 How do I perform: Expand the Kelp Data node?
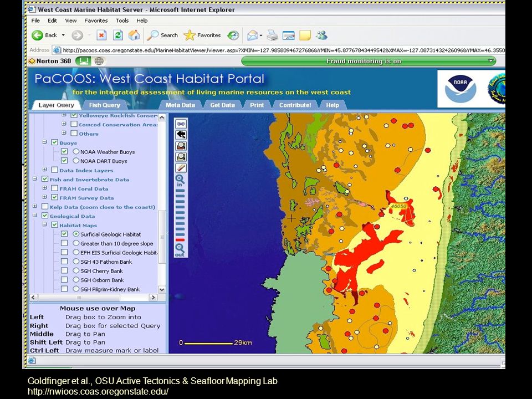pyautogui.click(x=34, y=206)
